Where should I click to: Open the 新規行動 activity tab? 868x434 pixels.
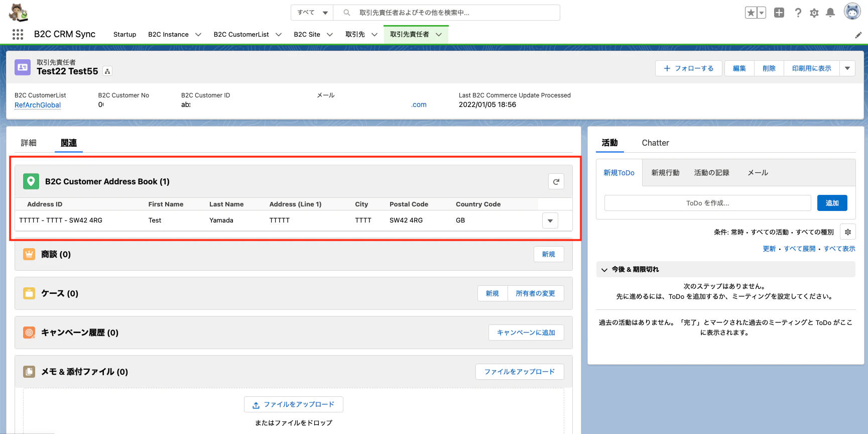tap(665, 173)
